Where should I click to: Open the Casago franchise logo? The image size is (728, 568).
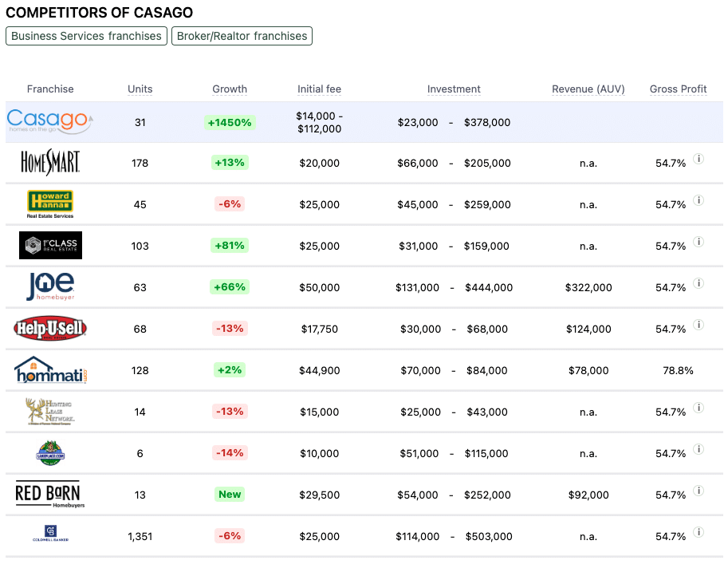pyautogui.click(x=50, y=122)
